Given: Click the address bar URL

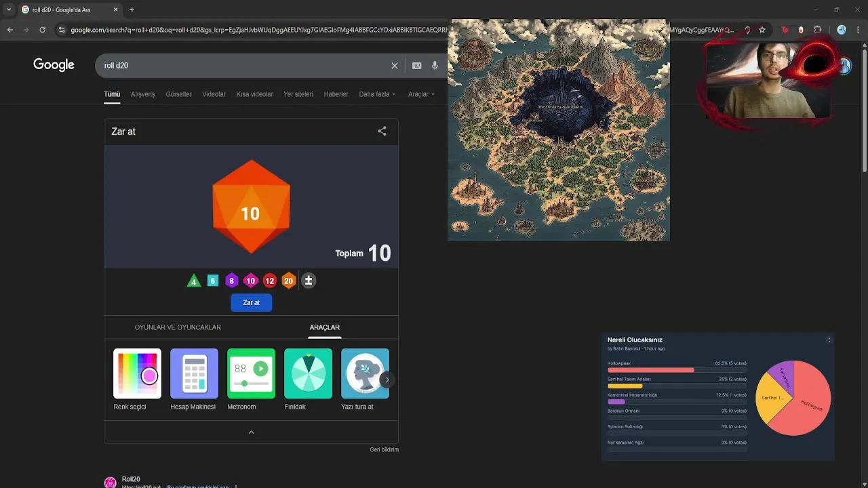Looking at the screenshot, I should point(258,30).
